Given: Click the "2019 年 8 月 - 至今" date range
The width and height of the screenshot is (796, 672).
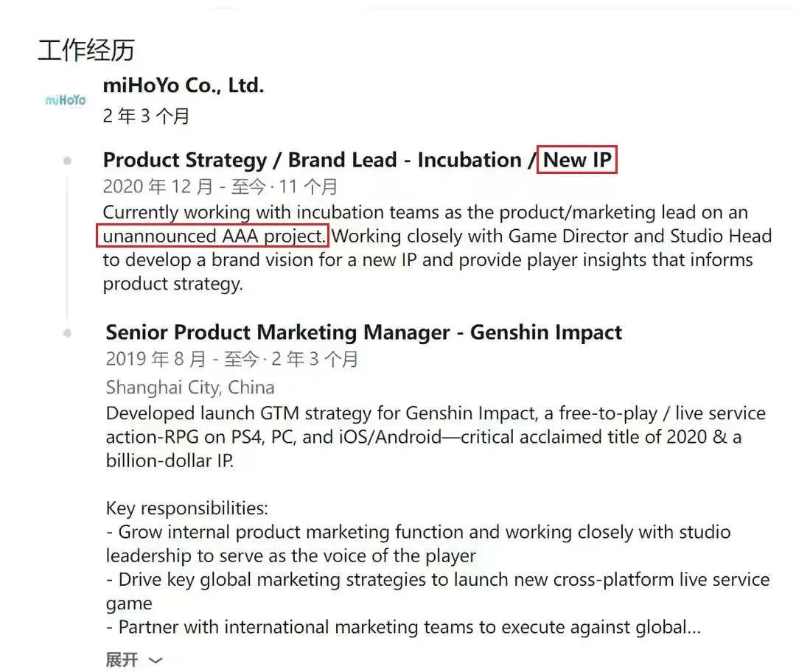Looking at the screenshot, I should pyautogui.click(x=183, y=359).
